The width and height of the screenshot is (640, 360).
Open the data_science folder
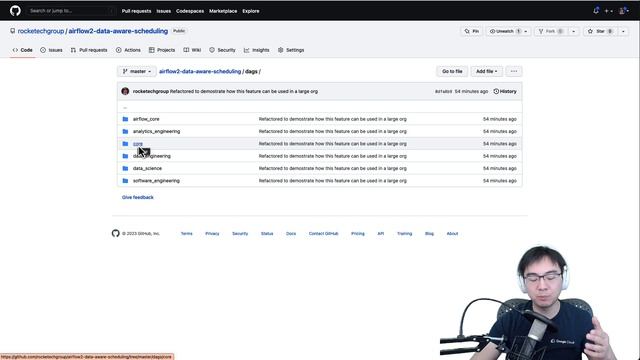(147, 168)
